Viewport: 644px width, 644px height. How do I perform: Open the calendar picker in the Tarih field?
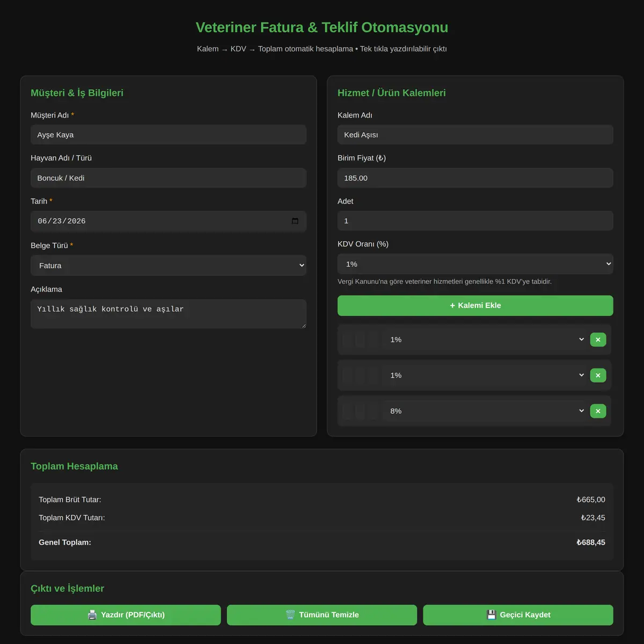(295, 221)
